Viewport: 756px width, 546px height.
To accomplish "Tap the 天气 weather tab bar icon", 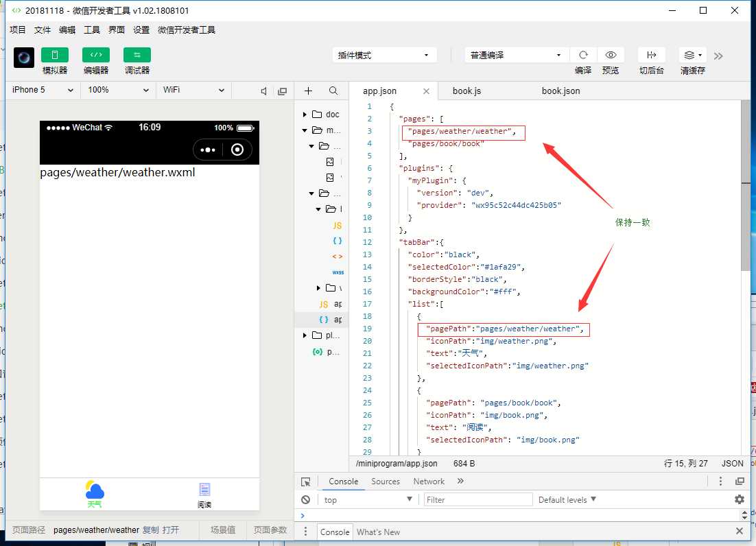I will point(95,494).
